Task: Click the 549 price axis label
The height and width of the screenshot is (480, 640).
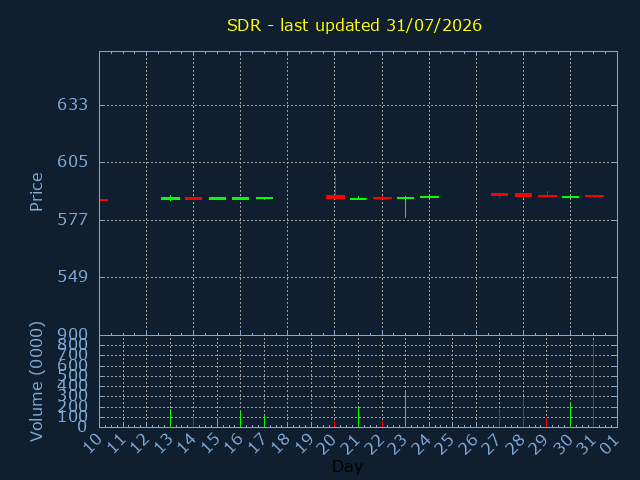Action: coord(72,277)
